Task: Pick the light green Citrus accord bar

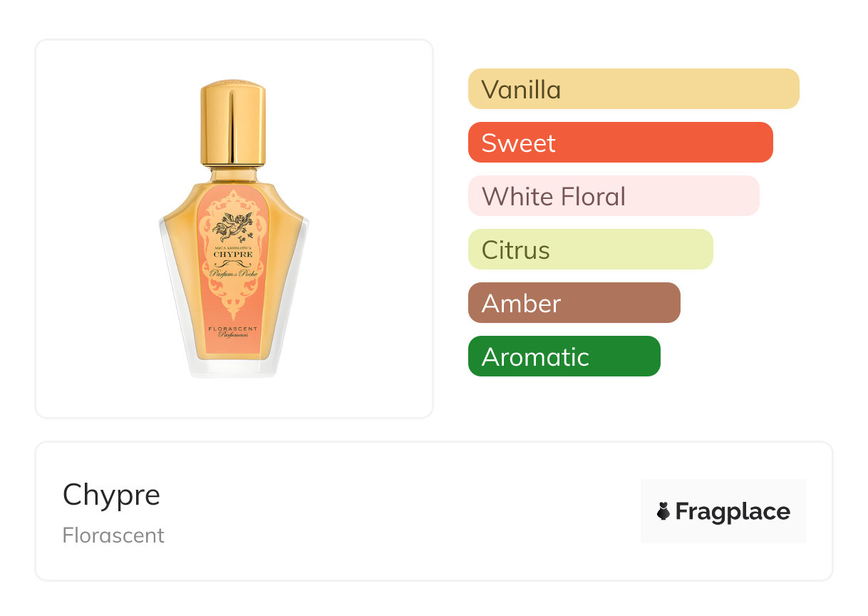Action: coord(590,250)
